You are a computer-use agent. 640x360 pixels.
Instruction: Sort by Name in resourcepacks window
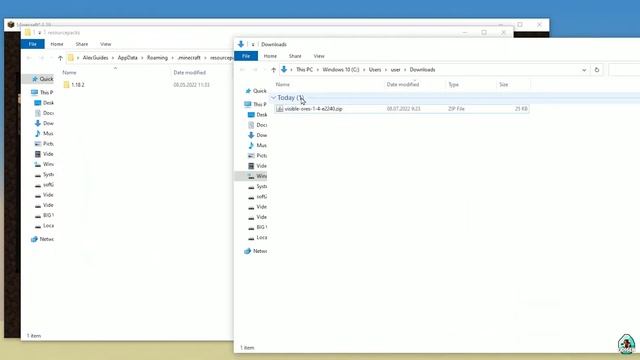69,72
